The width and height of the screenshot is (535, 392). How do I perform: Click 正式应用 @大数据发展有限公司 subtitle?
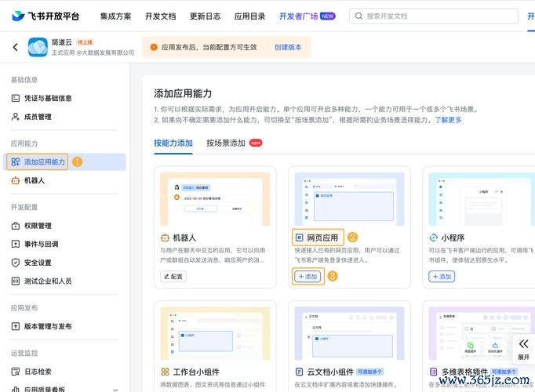pyautogui.click(x=93, y=53)
